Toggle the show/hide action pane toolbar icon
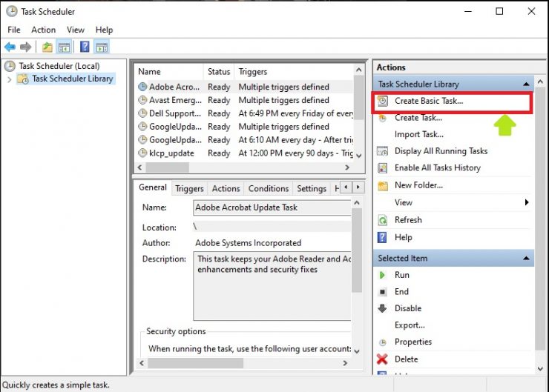The width and height of the screenshot is (549, 392). [x=102, y=47]
